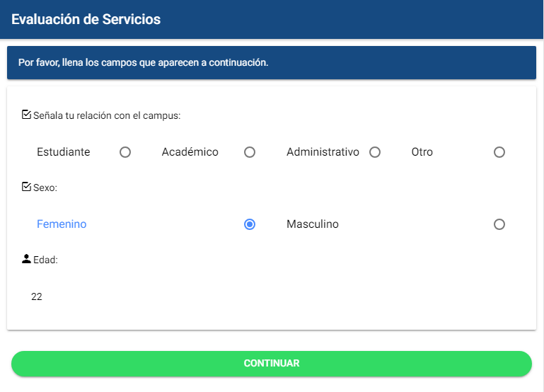Click the 'Administrativo' label text

[323, 152]
